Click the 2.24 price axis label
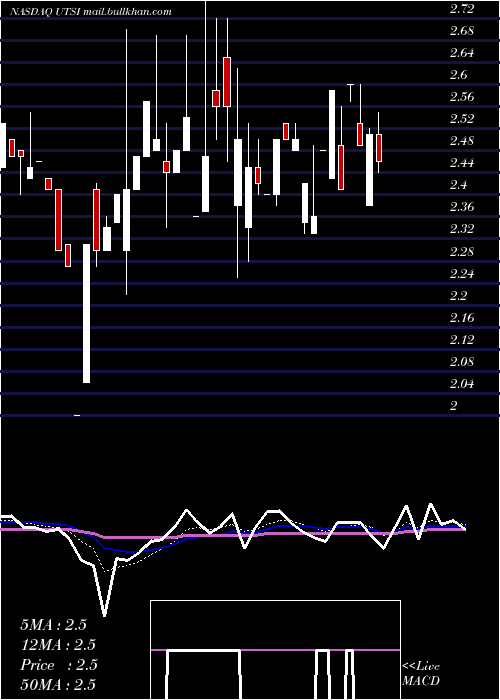Viewport: 500px width, 700px height. coord(462,274)
